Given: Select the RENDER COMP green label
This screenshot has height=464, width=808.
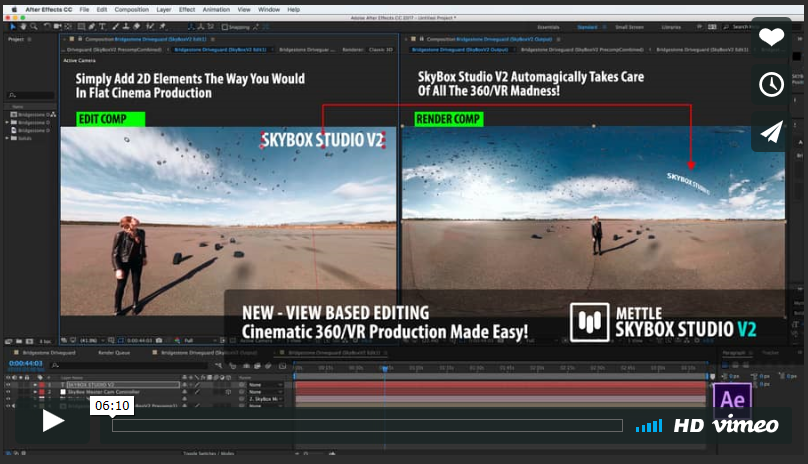Looking at the screenshot, I should (x=449, y=119).
